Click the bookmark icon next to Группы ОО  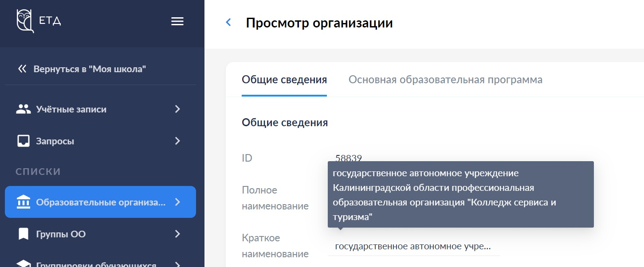coord(23,234)
